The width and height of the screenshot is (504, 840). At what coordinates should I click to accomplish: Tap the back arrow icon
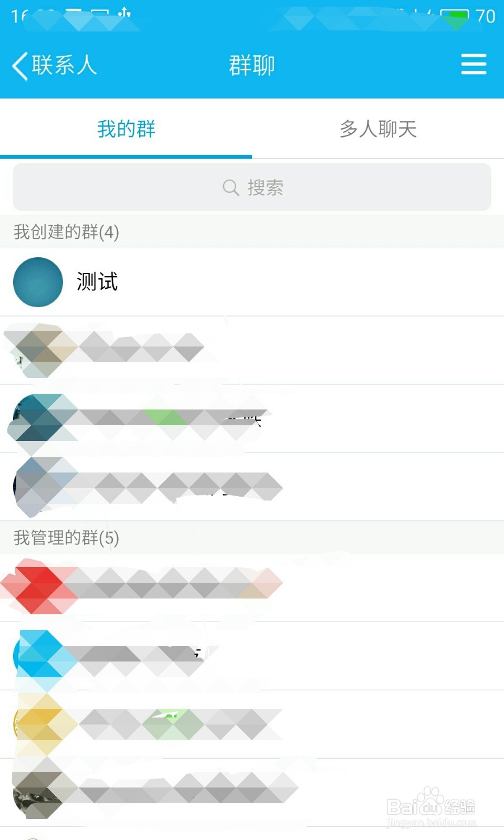tap(20, 66)
